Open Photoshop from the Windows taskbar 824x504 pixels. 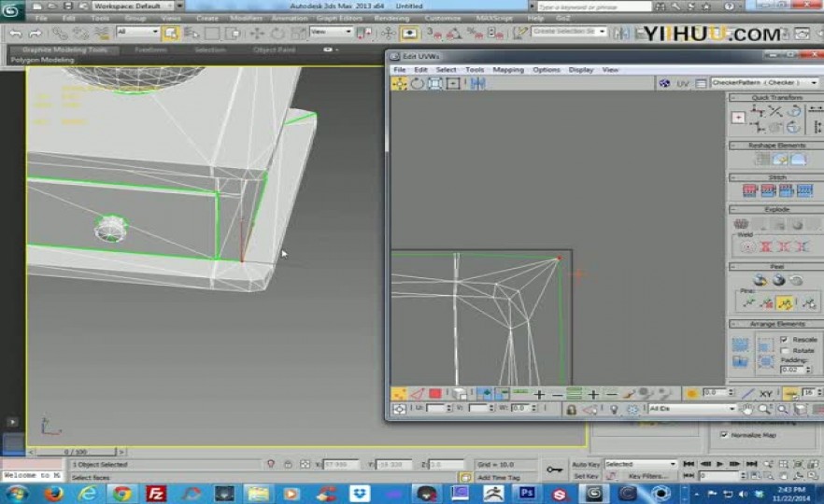[527, 493]
